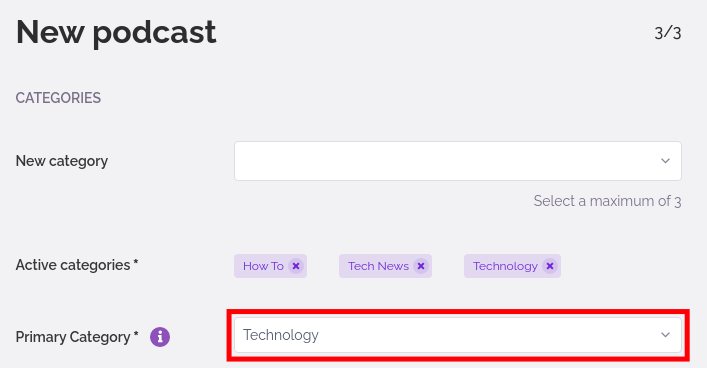Screen dimensions: 707x368
Task: Click the Active categories label
Action: click(x=73, y=265)
